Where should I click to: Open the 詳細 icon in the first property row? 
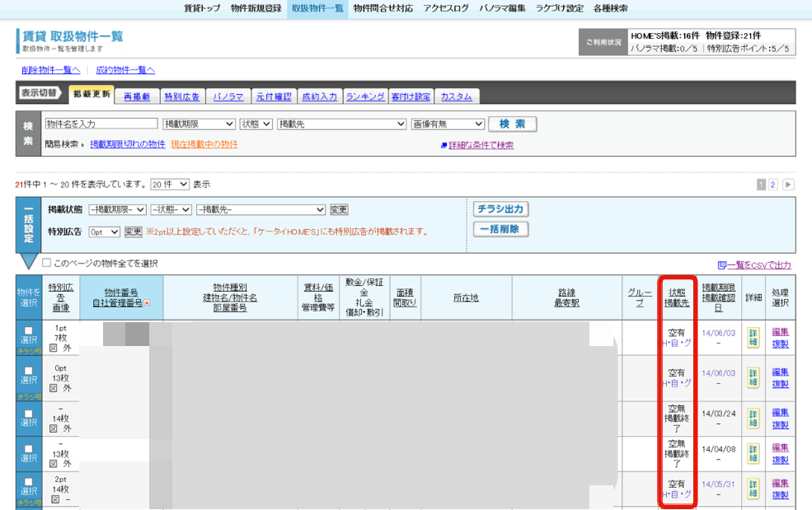point(753,338)
